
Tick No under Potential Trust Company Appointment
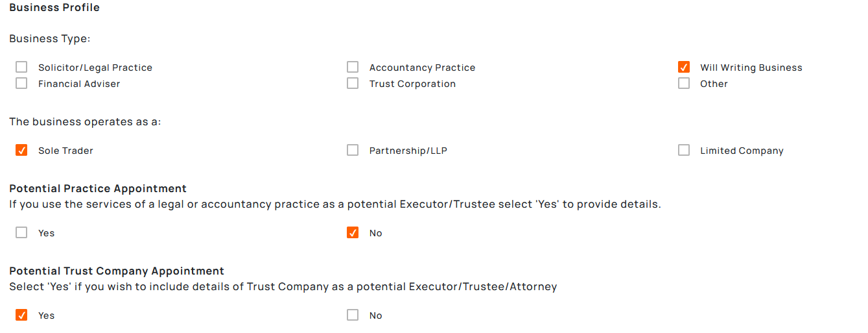pyautogui.click(x=353, y=315)
